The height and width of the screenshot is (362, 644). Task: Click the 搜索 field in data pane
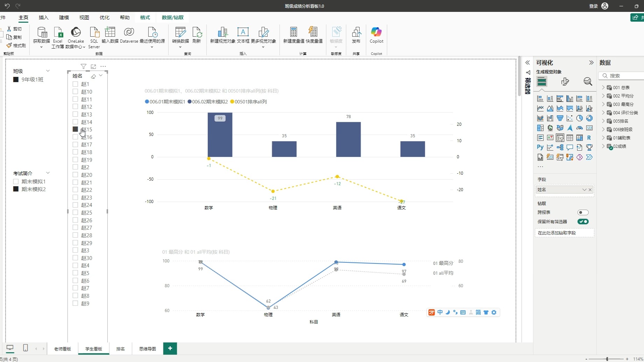tap(622, 76)
